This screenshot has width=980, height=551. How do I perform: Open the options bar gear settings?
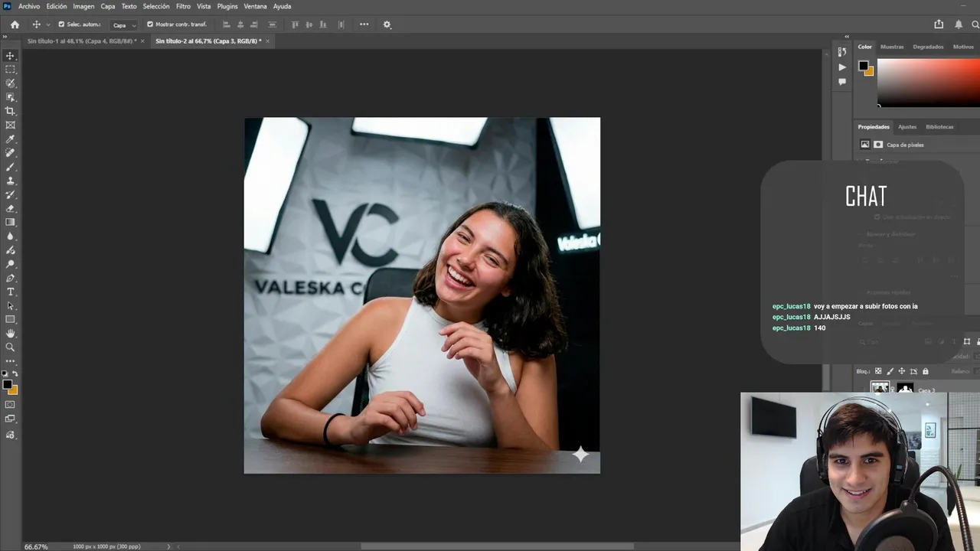387,24
